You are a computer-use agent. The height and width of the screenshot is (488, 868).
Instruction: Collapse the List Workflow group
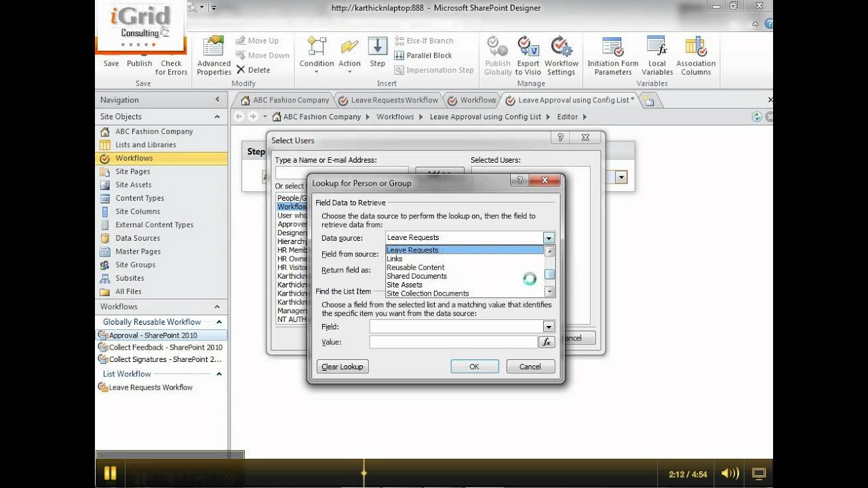pyautogui.click(x=219, y=373)
